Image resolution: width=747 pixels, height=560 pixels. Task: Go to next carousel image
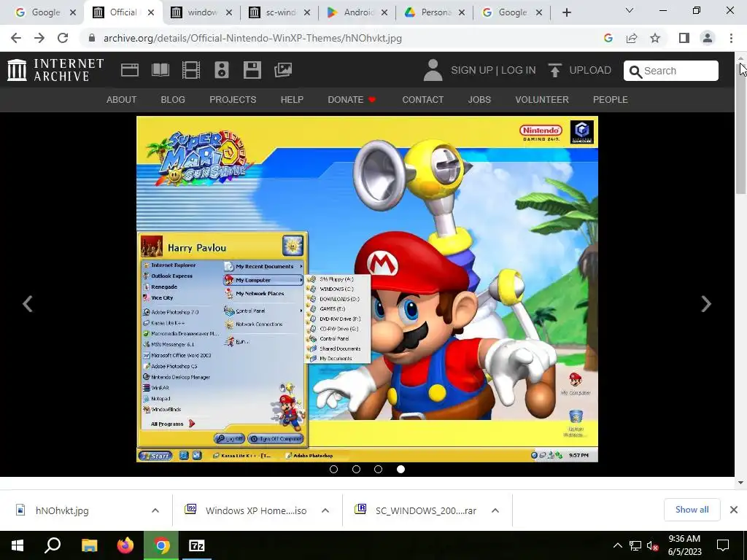click(x=706, y=303)
